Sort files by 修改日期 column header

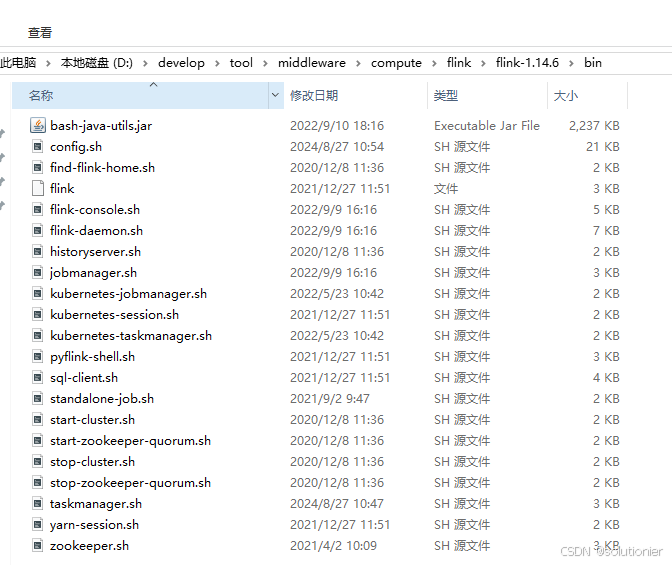(x=356, y=95)
